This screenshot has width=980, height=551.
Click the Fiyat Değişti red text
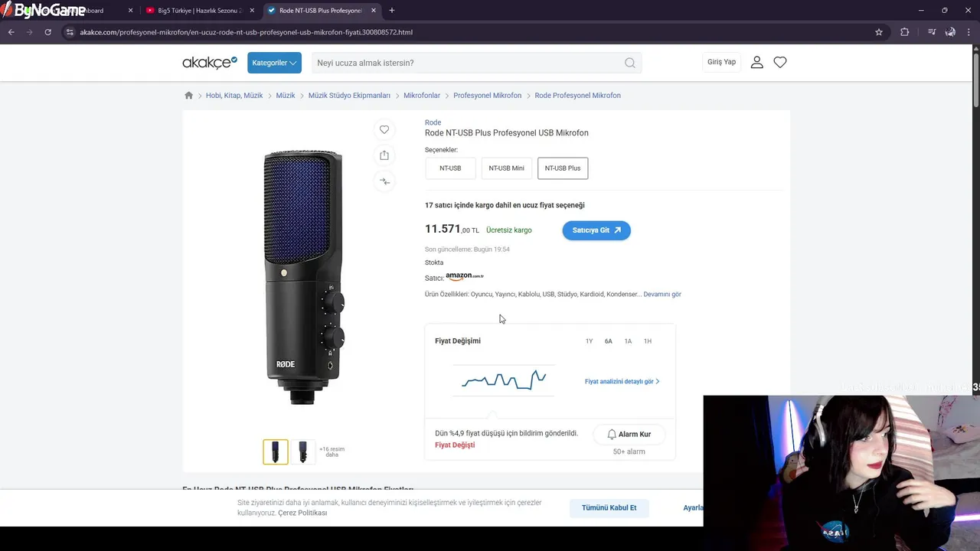point(455,445)
